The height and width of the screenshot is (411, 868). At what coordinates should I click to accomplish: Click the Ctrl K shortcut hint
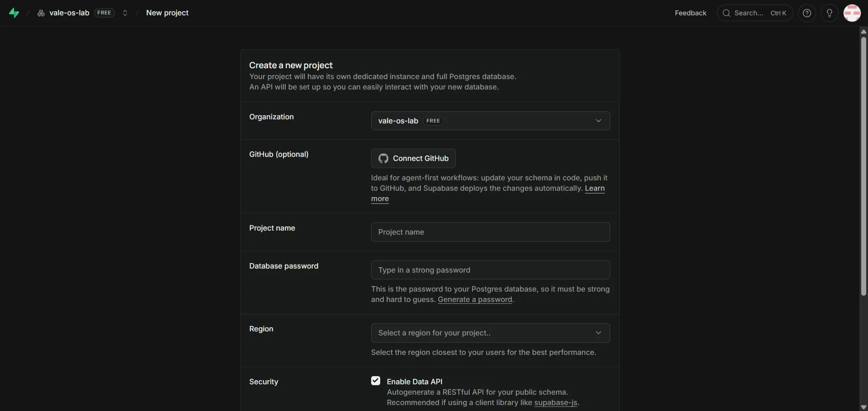(778, 13)
